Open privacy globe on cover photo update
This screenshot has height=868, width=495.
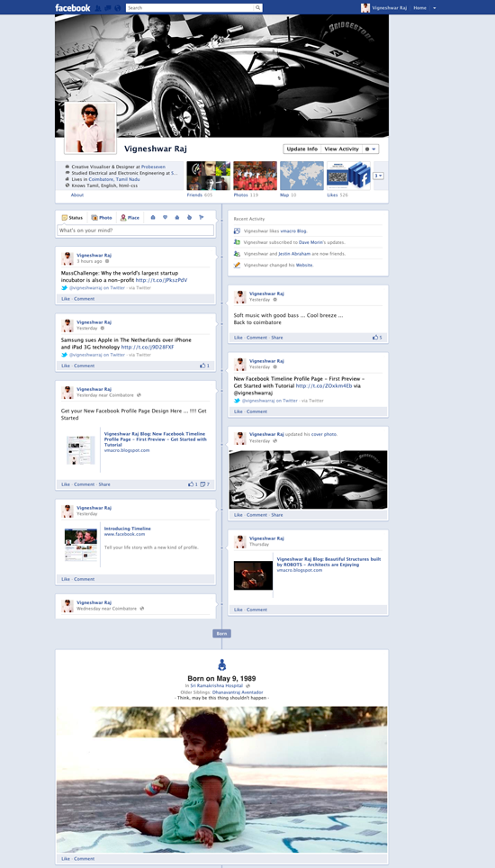[x=274, y=441]
